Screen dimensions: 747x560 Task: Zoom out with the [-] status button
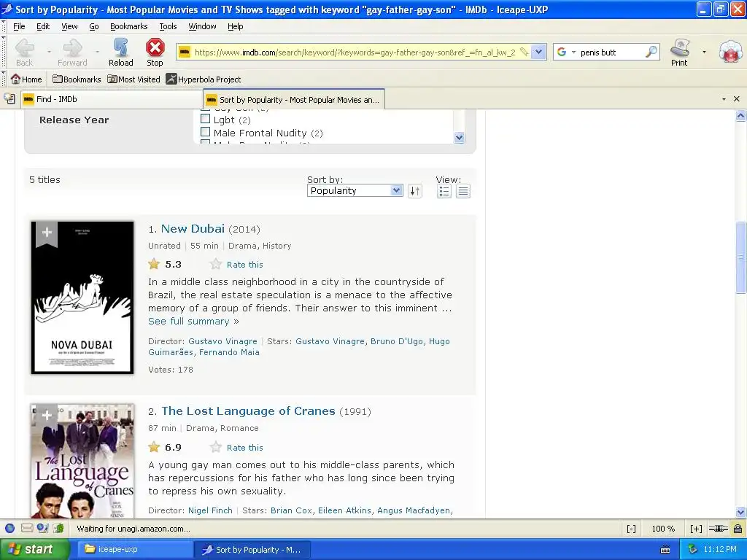pos(631,529)
